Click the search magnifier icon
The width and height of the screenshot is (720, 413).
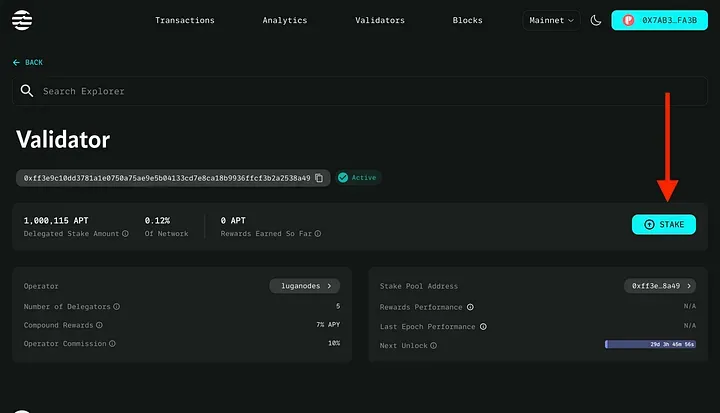point(28,91)
